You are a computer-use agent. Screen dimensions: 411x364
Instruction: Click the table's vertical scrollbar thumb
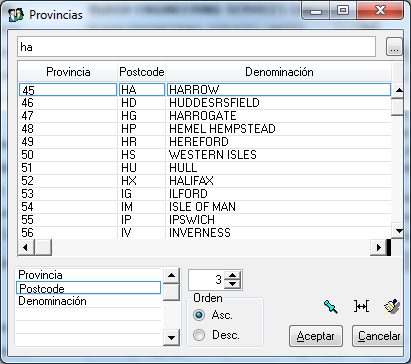coord(398,107)
